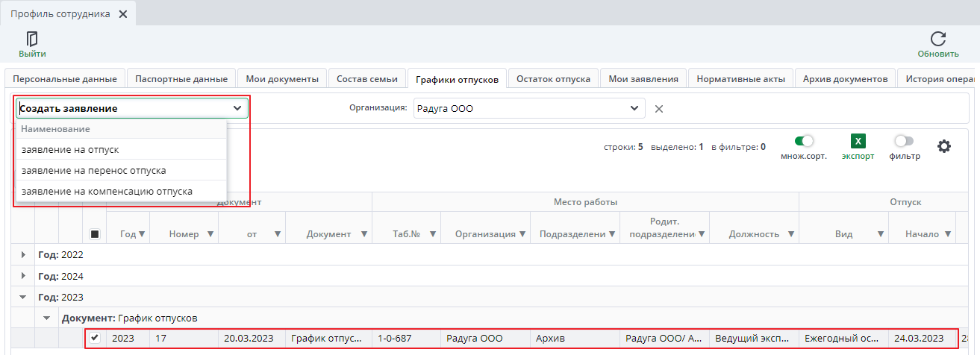Switch to Остаток отпуска tab

coord(553,78)
